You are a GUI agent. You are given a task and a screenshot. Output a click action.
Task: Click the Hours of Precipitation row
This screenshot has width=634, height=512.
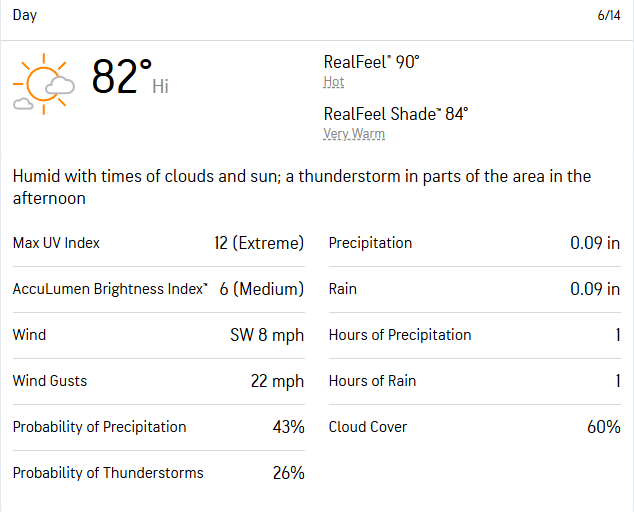[x=475, y=336]
